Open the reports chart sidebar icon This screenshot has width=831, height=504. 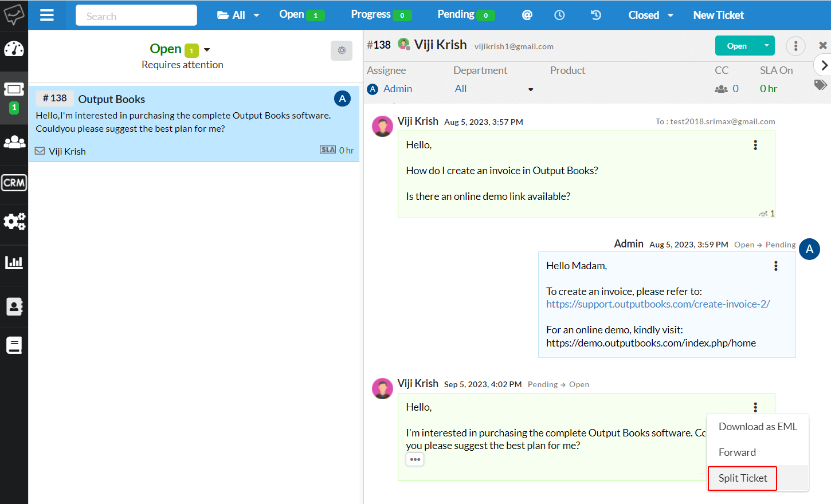pos(14,262)
